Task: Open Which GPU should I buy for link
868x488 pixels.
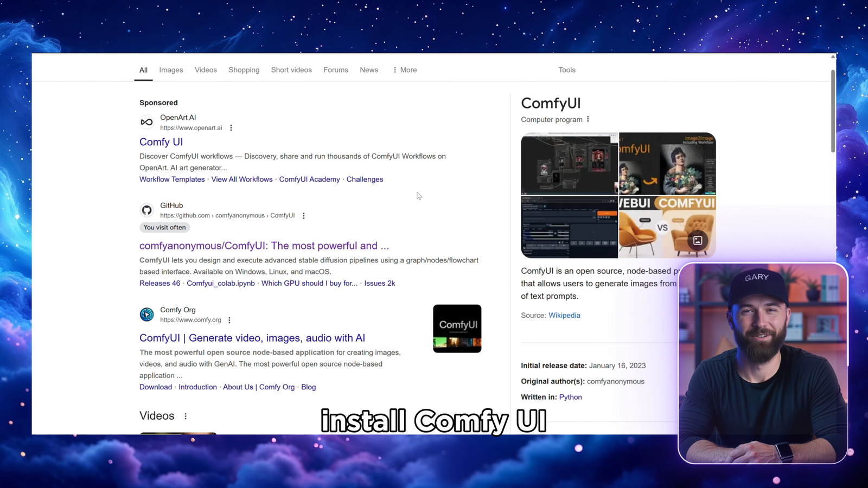Action: coord(309,284)
